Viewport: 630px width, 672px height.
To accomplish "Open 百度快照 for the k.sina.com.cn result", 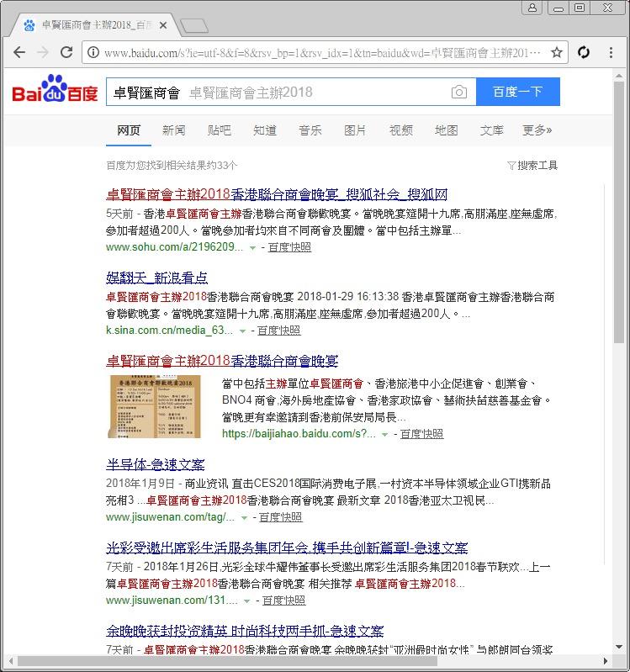I will [279, 331].
